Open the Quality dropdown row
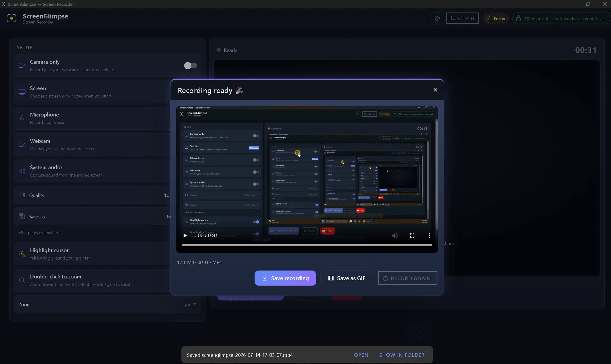The height and width of the screenshot is (364, 611). [92, 195]
